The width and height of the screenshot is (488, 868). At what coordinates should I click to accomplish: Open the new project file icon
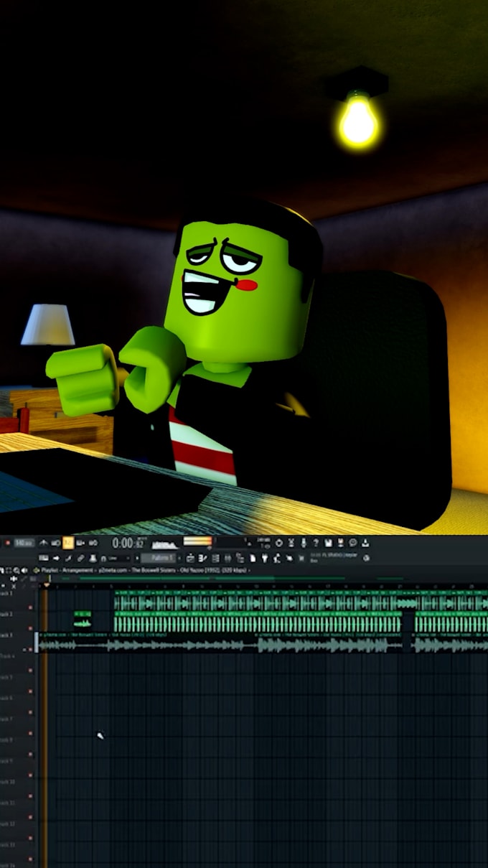[253, 558]
